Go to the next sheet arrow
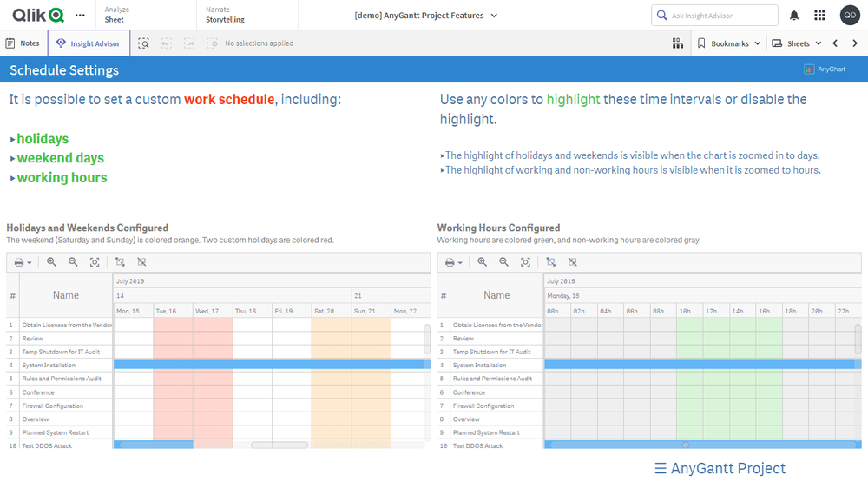Screen dimensions: 868x488 pos(855,43)
